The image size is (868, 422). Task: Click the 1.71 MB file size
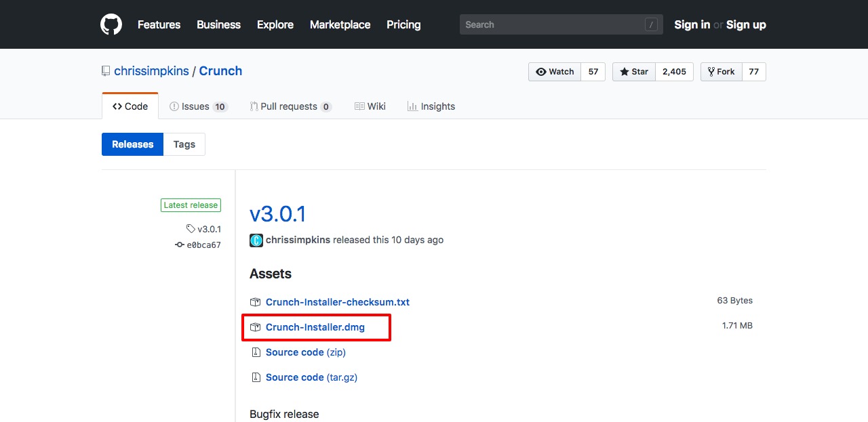[737, 326]
